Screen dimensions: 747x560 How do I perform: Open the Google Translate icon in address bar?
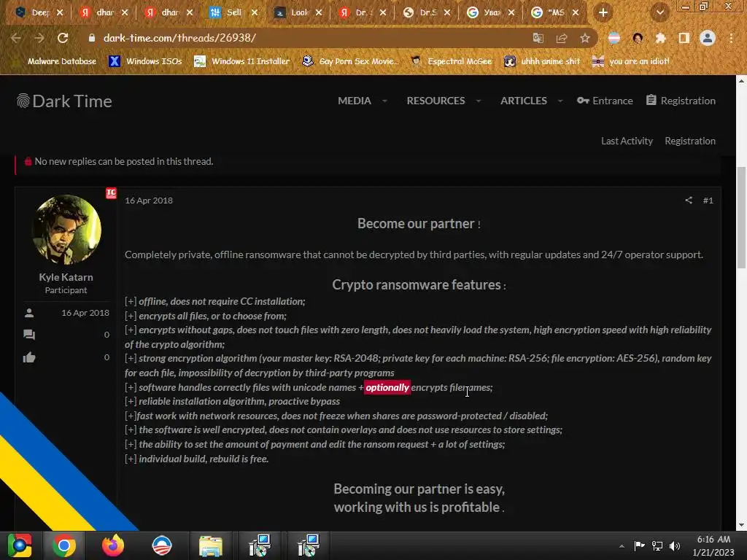(538, 38)
